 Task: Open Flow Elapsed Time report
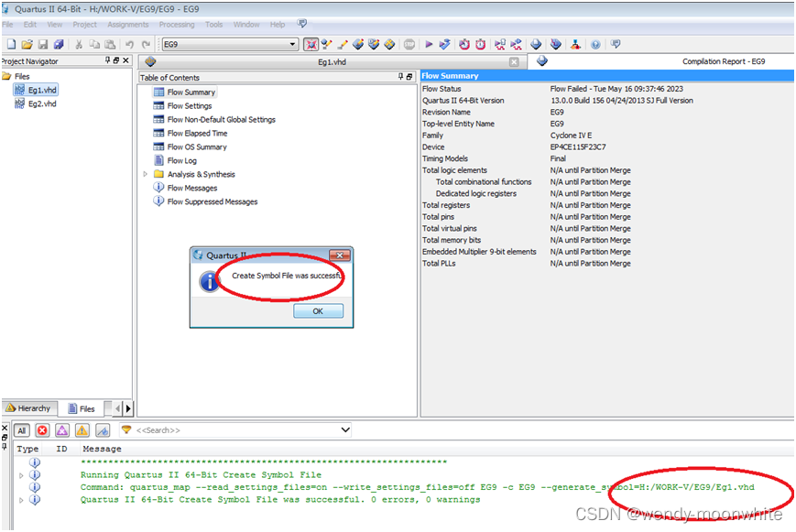tap(191, 133)
